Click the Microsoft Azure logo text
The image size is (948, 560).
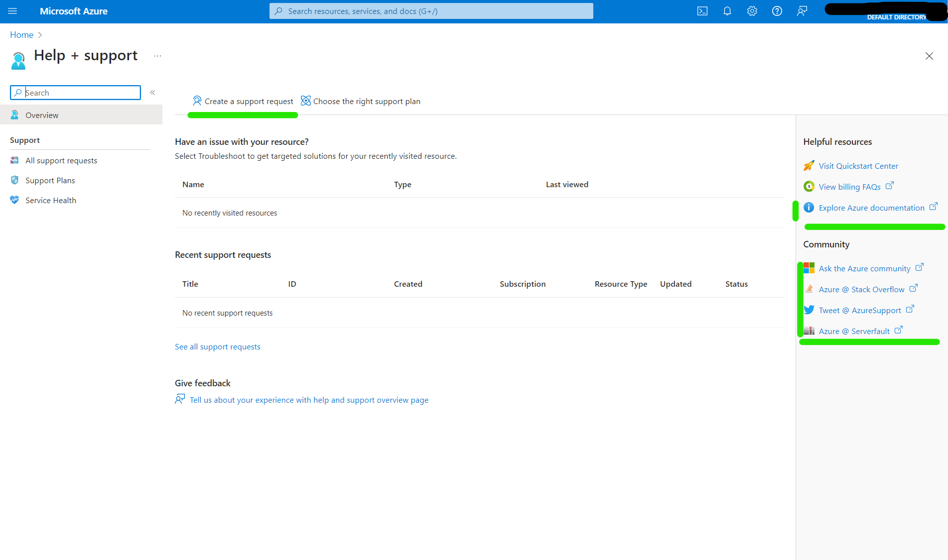[x=74, y=11]
